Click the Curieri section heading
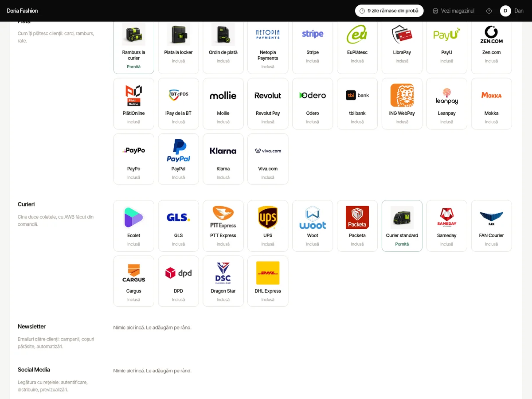 (x=26, y=204)
